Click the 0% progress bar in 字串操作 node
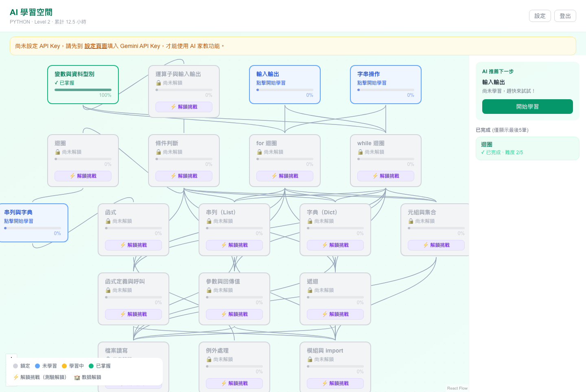The height and width of the screenshot is (392, 586). (x=386, y=90)
